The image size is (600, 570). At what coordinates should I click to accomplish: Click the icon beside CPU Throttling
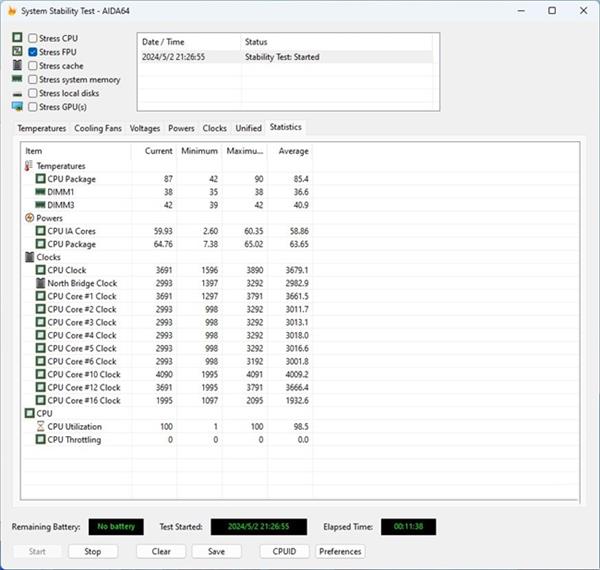point(40,439)
